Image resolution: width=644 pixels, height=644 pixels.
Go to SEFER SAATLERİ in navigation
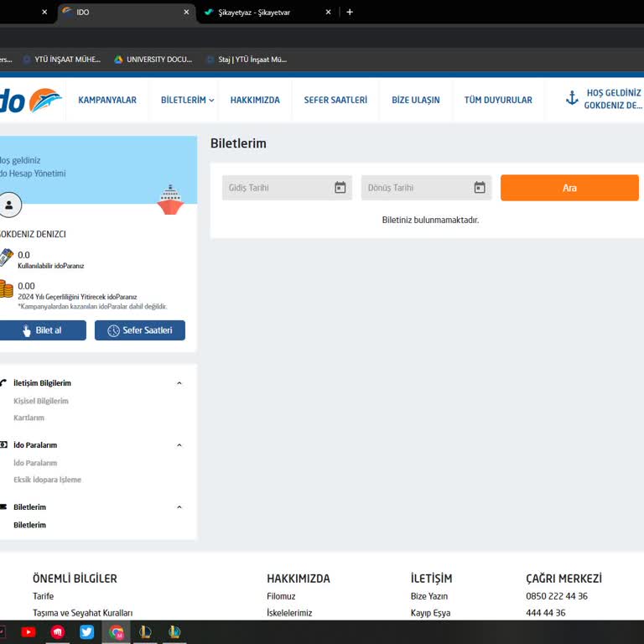tap(335, 100)
